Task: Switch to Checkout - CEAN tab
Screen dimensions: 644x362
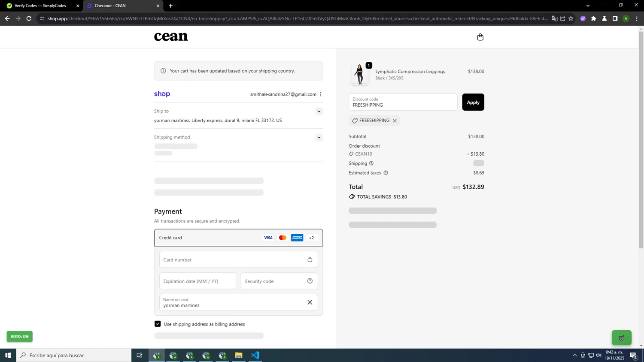Action: pyautogui.click(x=122, y=6)
